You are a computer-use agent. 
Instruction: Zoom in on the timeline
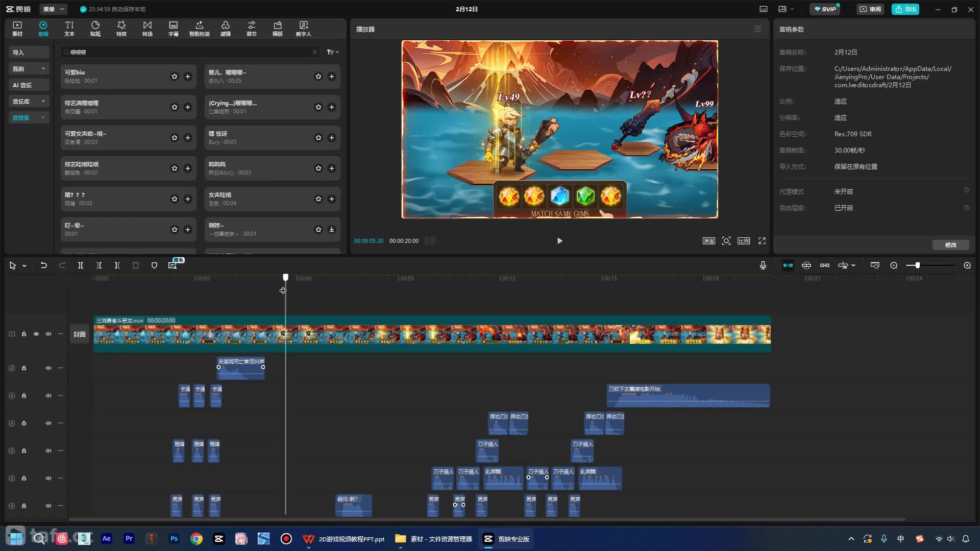coord(967,265)
